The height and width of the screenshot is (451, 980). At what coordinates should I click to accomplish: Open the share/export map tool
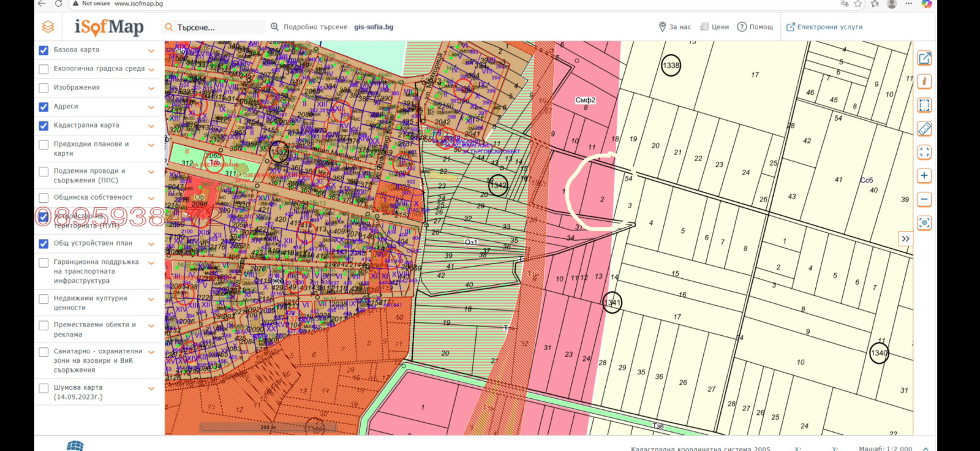pyautogui.click(x=924, y=58)
